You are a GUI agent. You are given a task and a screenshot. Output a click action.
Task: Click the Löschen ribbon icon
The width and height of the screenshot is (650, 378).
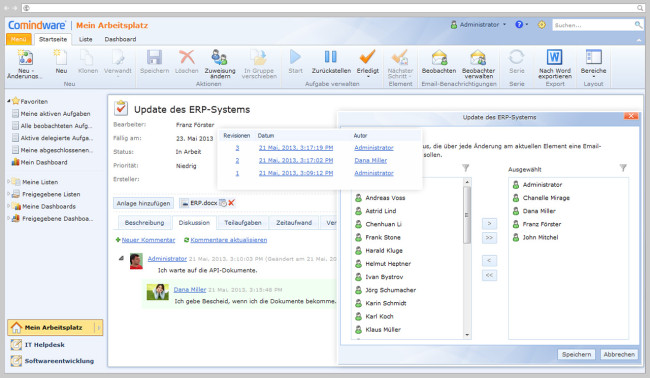187,57
